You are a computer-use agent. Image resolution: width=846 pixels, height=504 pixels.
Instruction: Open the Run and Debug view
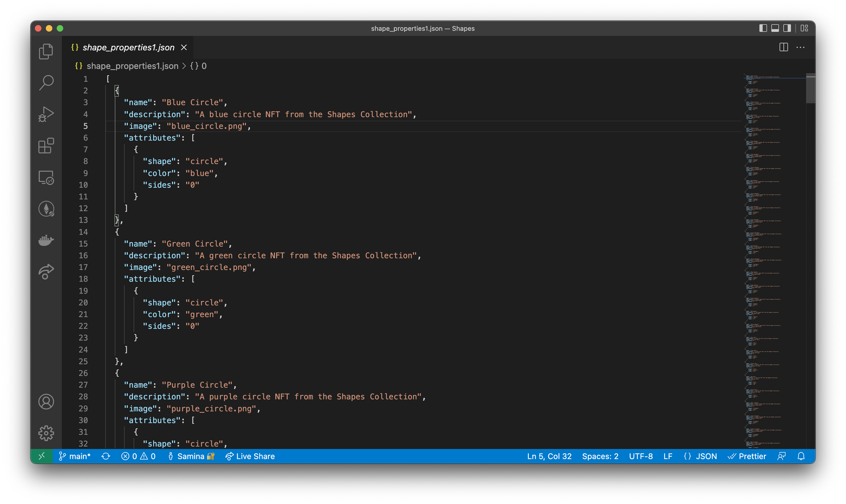point(46,114)
